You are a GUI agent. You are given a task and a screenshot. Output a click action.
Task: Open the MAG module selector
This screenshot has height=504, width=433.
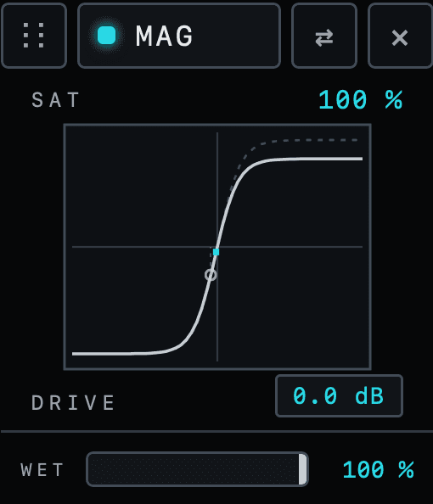(179, 36)
